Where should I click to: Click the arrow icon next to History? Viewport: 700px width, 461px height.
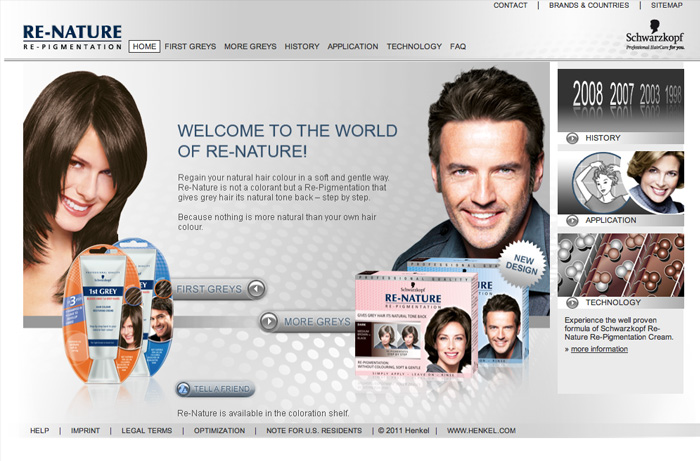572,138
